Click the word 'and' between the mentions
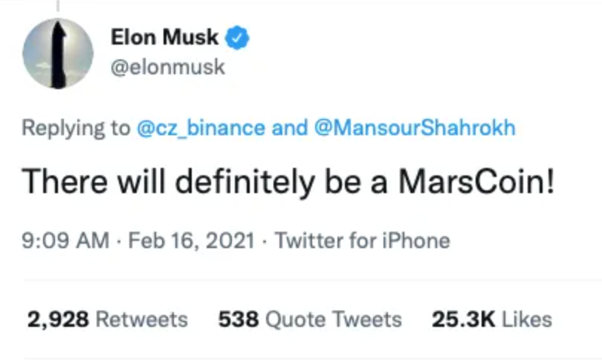This screenshot has width=602, height=364. (x=289, y=128)
